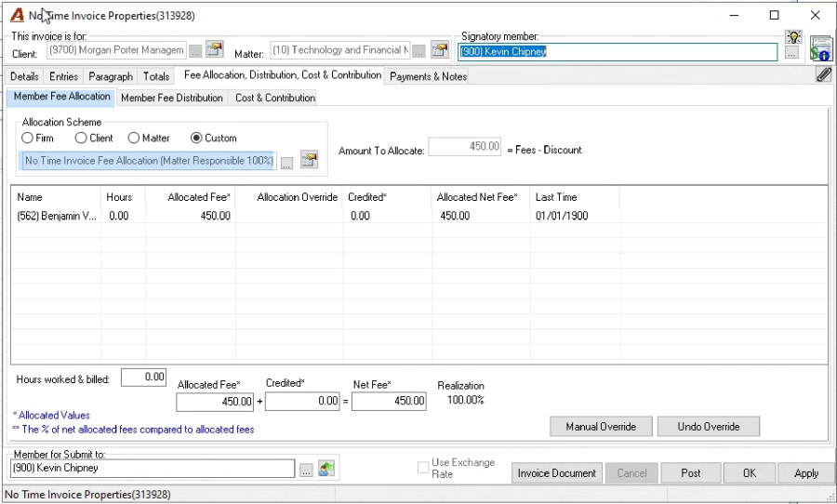Click the Post button
The height and width of the screenshot is (504, 837).
[x=691, y=473]
